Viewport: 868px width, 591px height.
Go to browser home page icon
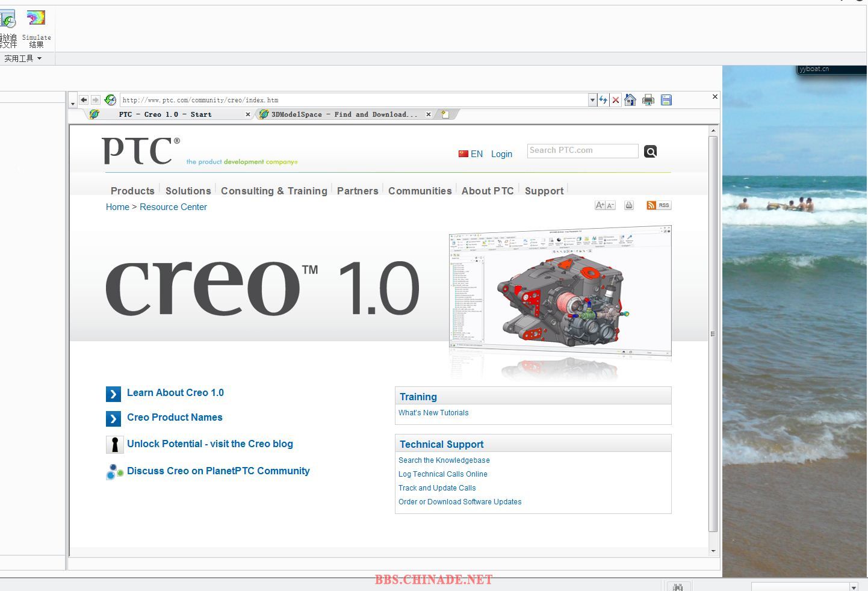(x=630, y=100)
